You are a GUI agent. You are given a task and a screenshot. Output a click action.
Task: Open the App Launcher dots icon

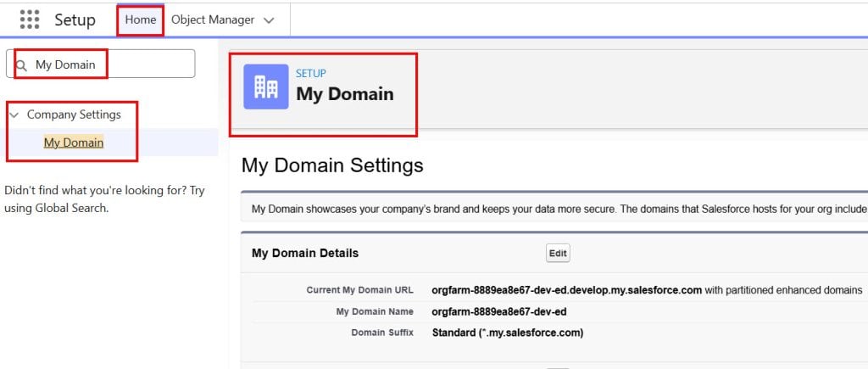(x=30, y=20)
